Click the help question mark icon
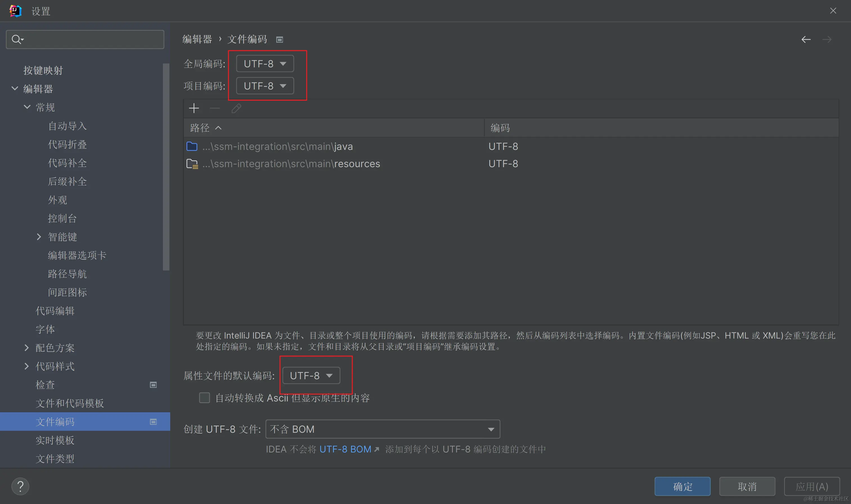This screenshot has height=504, width=851. coord(20,486)
